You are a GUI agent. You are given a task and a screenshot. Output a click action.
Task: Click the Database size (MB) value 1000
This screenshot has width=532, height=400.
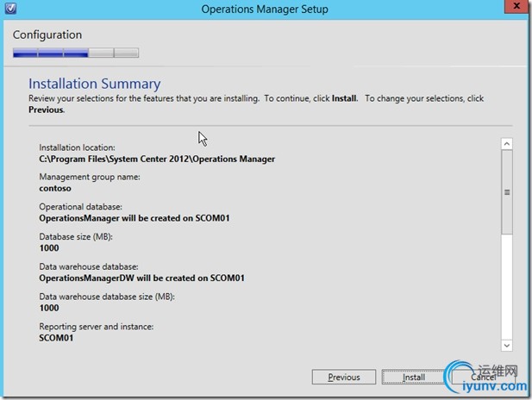49,248
